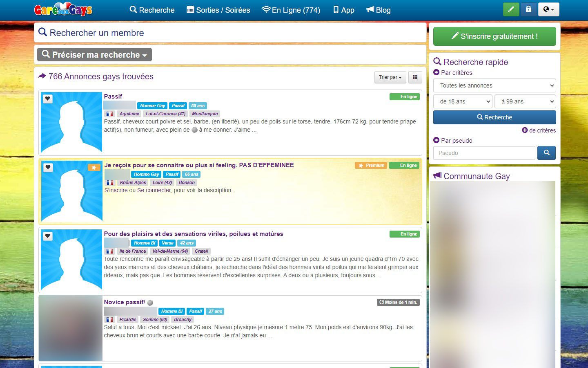Click the Aquitaine region tag
This screenshot has height=368, width=588.
(x=129, y=114)
